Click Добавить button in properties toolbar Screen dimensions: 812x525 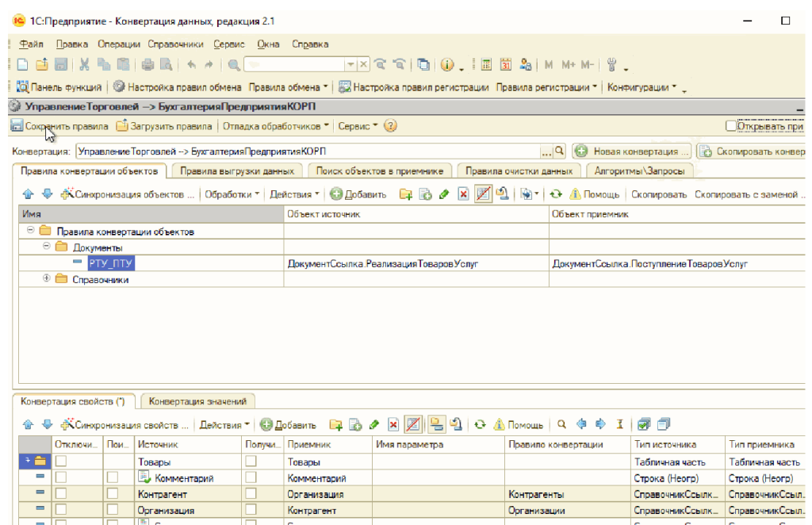click(289, 425)
